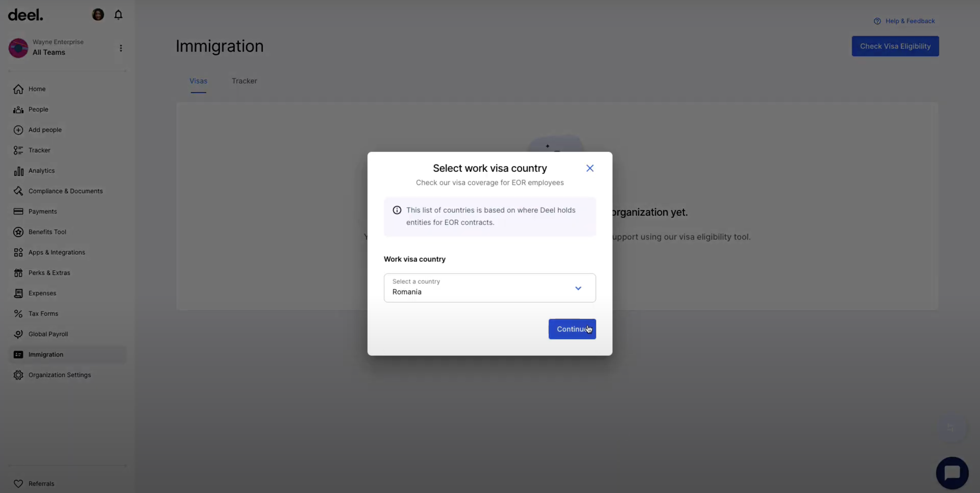Click the Organization Settings gear icon

(18, 375)
